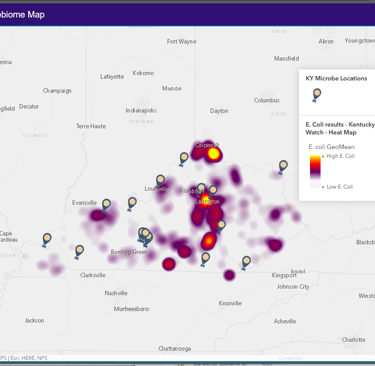
Task: Click the High E. Coli legend label
Action: tap(340, 156)
